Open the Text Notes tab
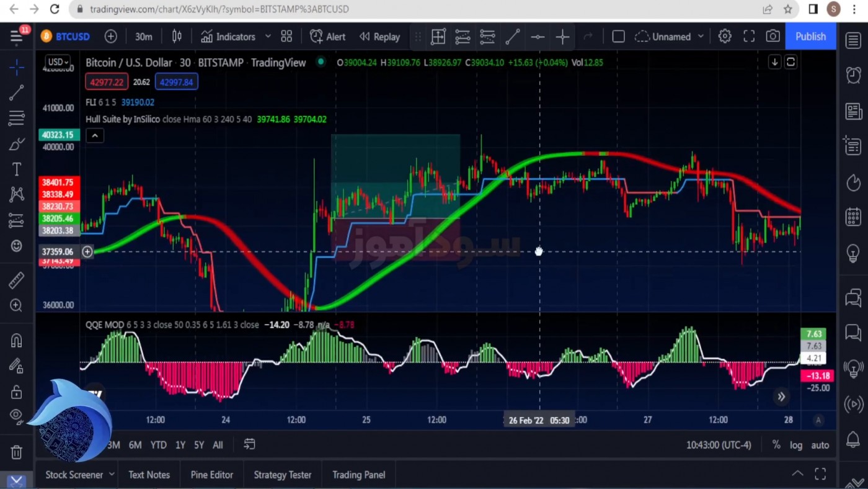Screen dimensions: 868x489 coord(149,475)
